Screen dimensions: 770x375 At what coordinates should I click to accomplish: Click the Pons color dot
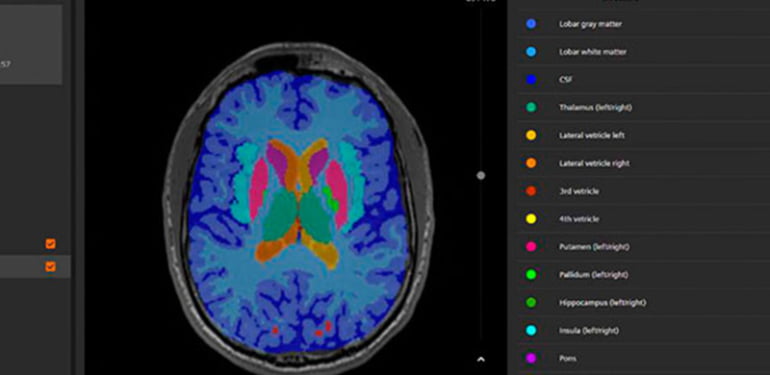(x=531, y=358)
